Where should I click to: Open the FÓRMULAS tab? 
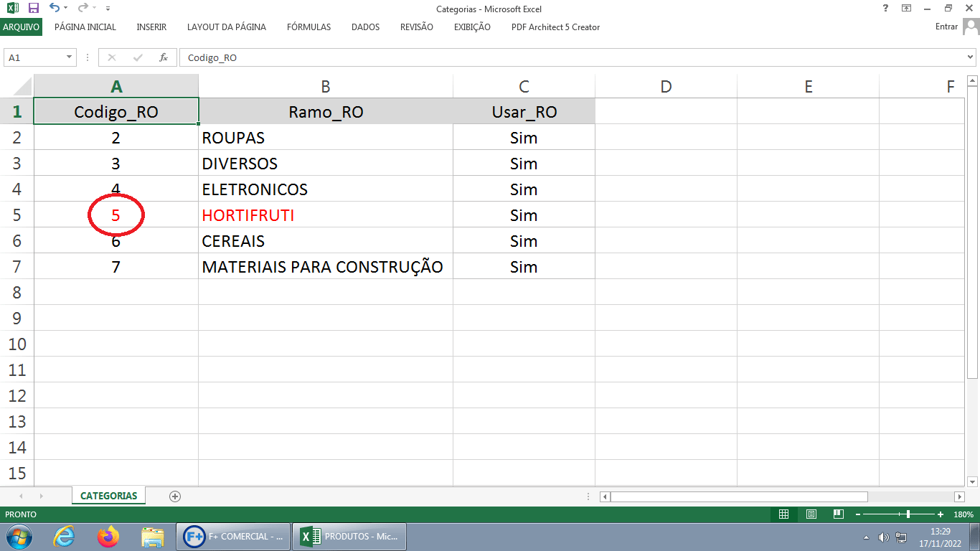[x=308, y=27]
